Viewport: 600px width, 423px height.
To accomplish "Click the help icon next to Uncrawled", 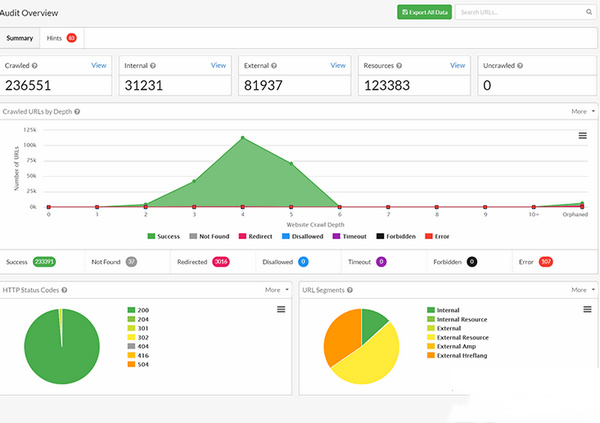I will point(519,65).
